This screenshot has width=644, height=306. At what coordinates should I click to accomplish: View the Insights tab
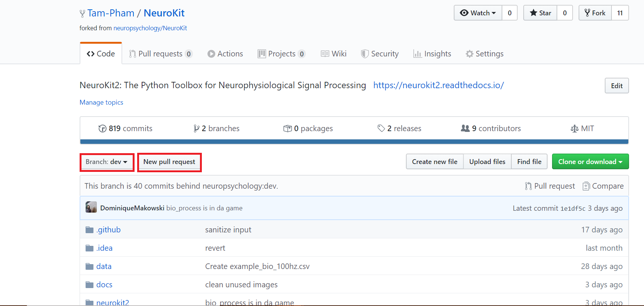[x=432, y=54]
